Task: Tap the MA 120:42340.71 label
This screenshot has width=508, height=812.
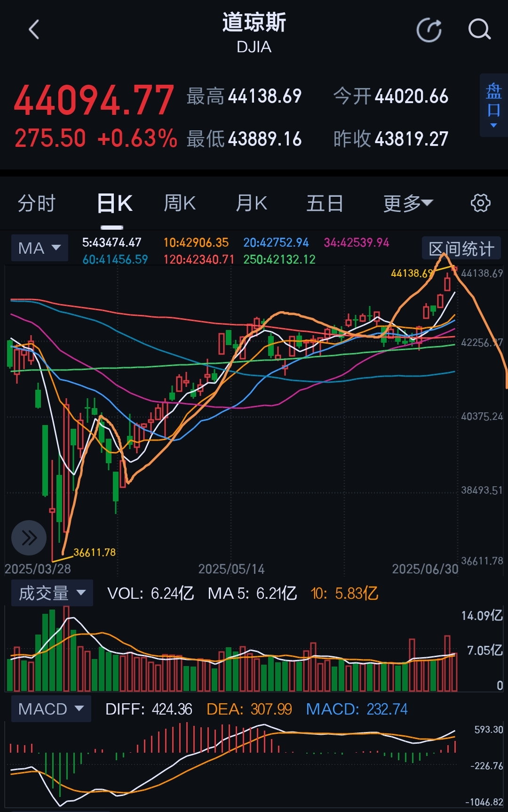Action: (x=198, y=259)
